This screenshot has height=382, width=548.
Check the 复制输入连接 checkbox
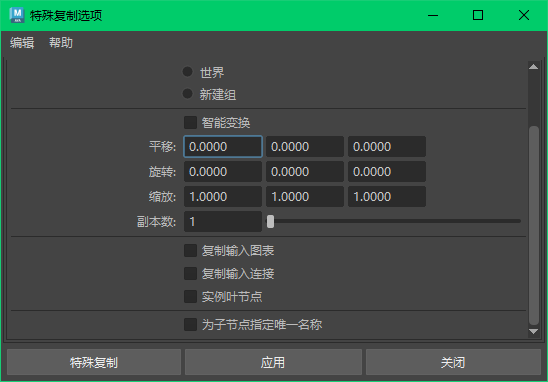click(190, 274)
